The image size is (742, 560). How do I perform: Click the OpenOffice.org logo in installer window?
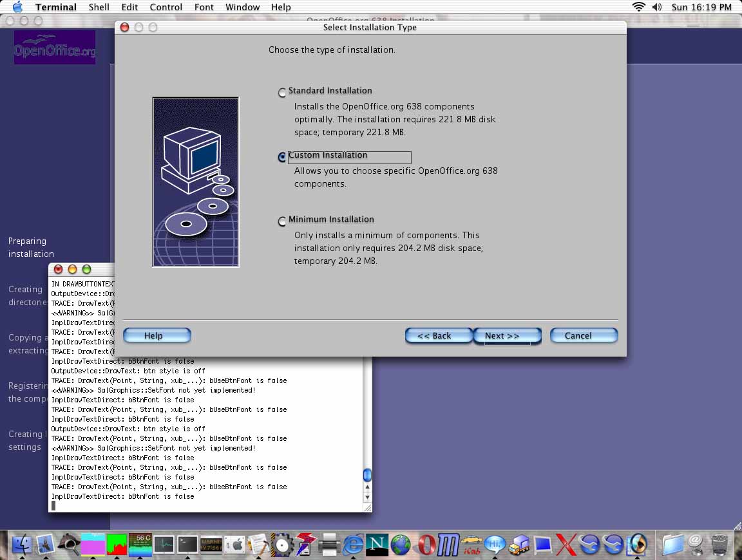[x=54, y=47]
